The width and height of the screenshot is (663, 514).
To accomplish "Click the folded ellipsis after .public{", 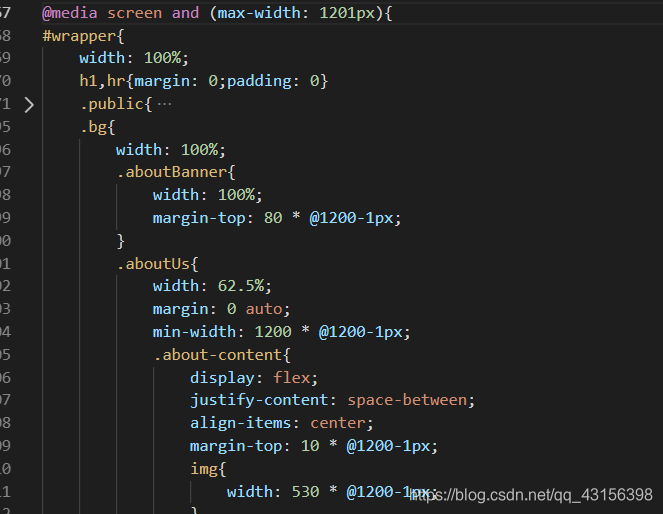I will coord(164,104).
